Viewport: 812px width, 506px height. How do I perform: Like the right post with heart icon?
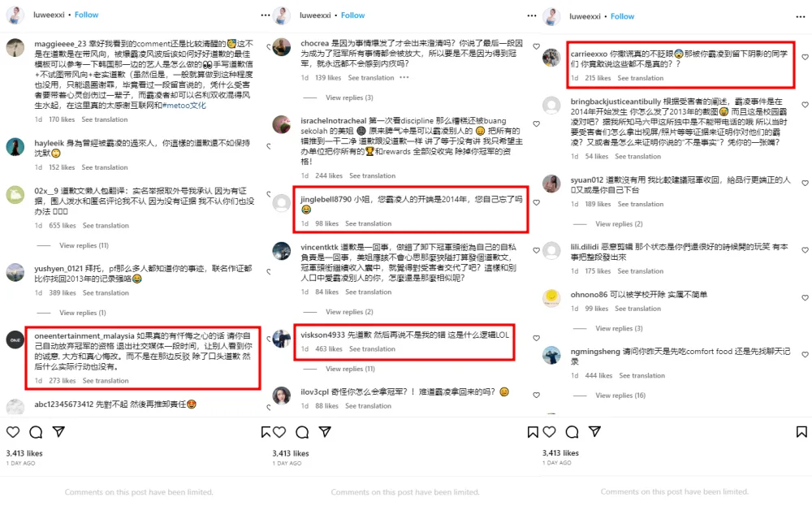click(550, 431)
